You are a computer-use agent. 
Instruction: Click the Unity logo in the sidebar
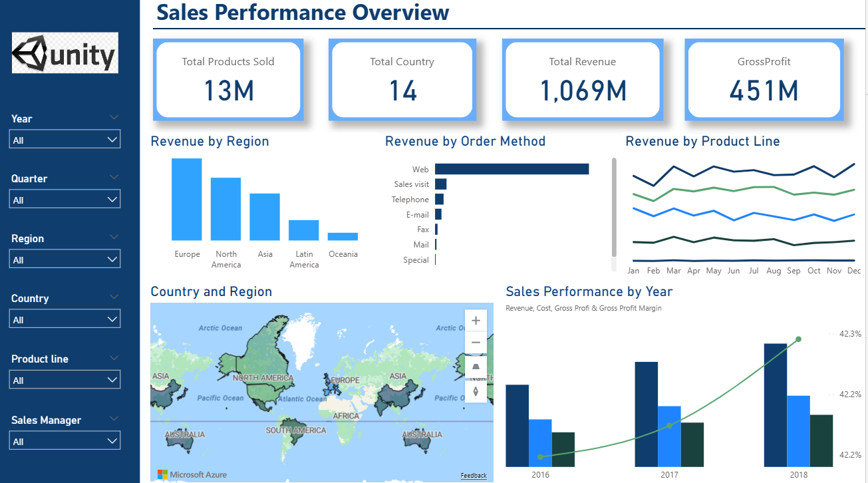64,53
